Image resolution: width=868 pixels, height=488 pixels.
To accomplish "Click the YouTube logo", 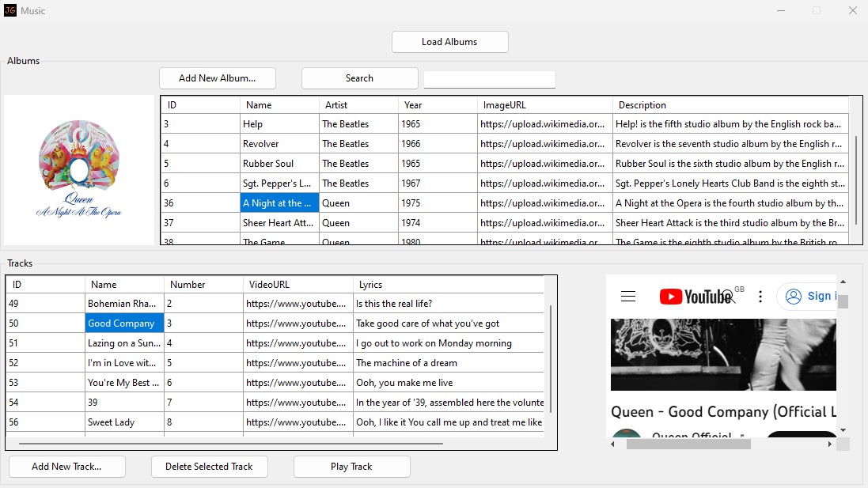I will [696, 297].
